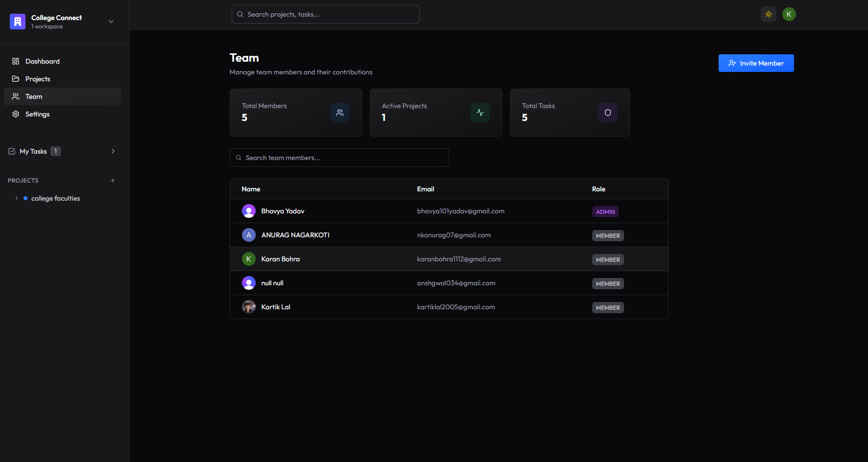Expand My Tasks chevron arrow
Viewport: 868px width, 462px height.
click(113, 151)
